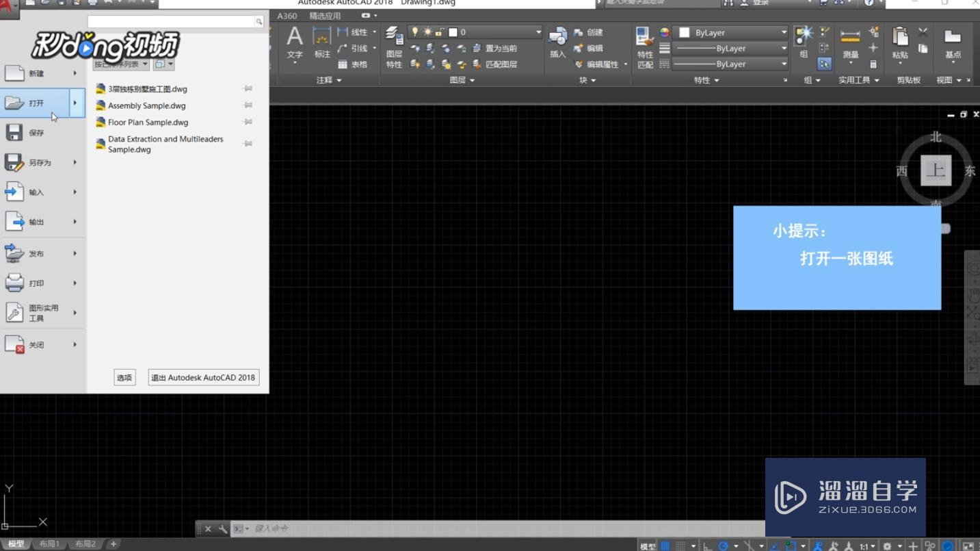Open 图形实用工具 (Drawing Utilities) menu item
Image resolution: width=980 pixels, height=551 pixels.
pyautogui.click(x=42, y=313)
